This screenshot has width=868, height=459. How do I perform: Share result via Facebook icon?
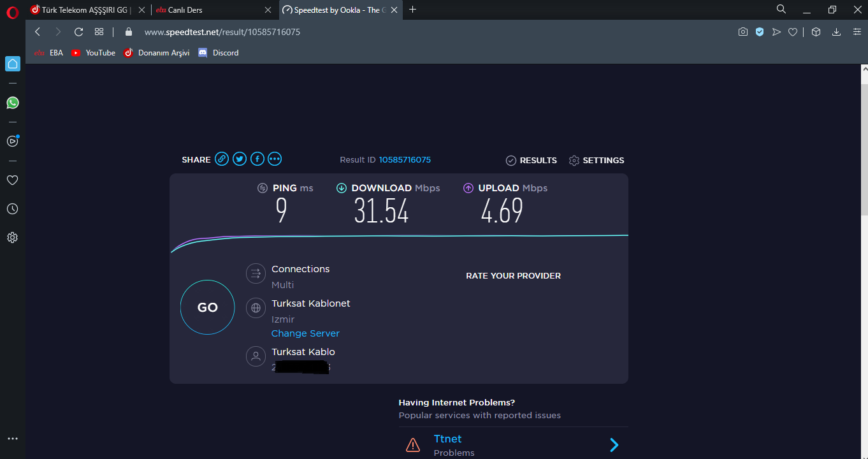257,159
